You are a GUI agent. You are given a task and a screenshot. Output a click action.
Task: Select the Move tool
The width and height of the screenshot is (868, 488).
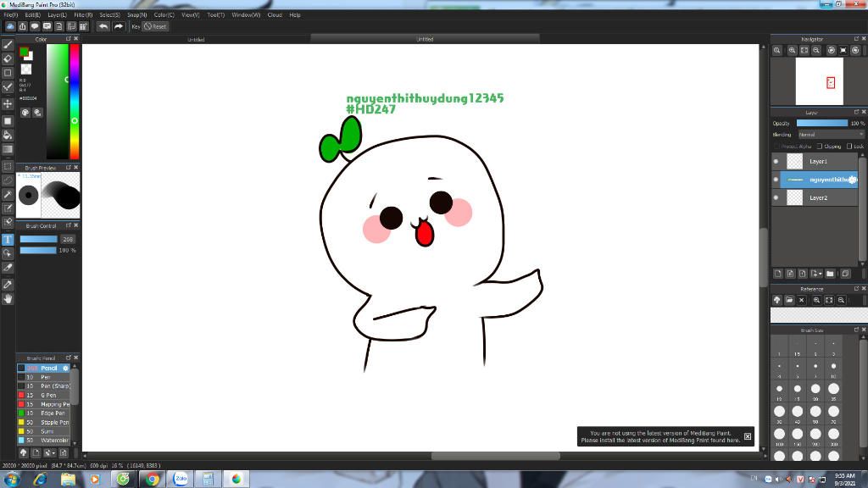coord(8,104)
